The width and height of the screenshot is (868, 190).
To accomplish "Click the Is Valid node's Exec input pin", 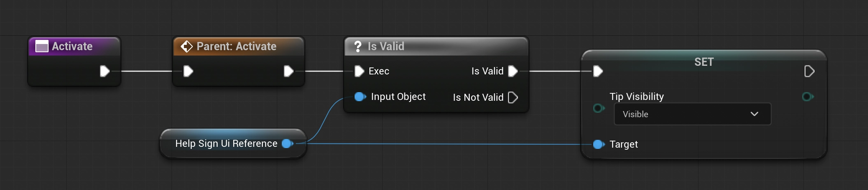I will (359, 72).
